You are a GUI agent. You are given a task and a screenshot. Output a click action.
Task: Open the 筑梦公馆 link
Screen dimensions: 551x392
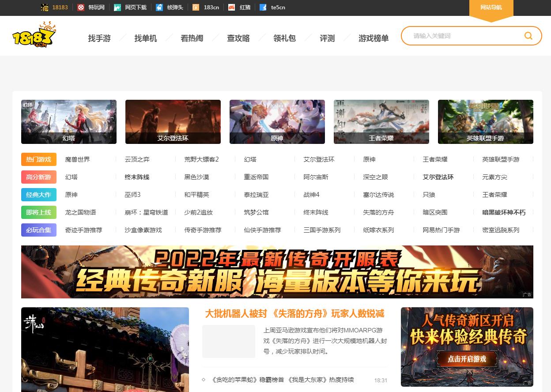pyautogui.click(x=257, y=212)
